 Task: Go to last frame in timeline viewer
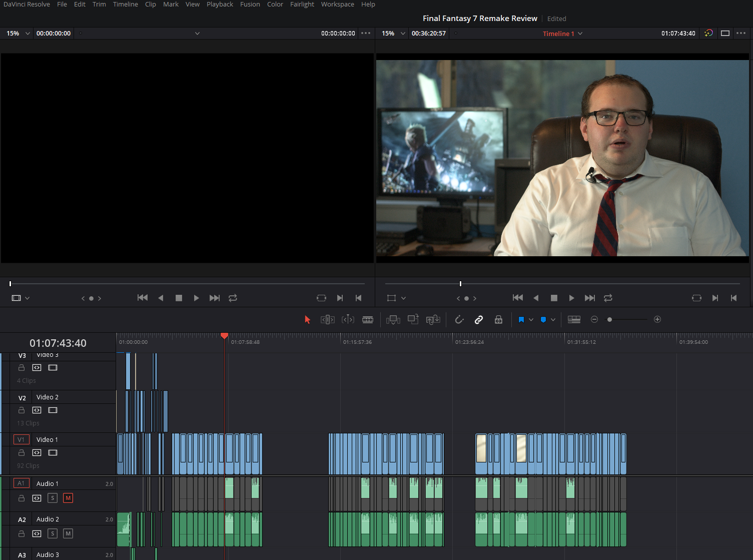[x=590, y=298]
